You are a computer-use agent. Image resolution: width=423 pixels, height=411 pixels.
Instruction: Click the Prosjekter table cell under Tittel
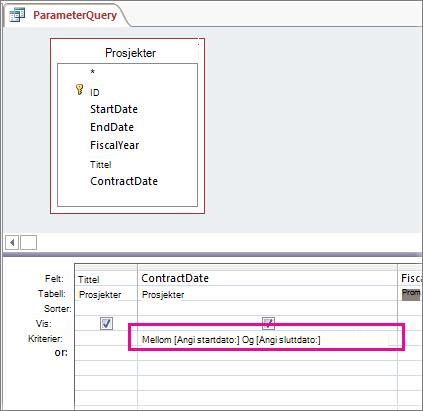click(106, 294)
